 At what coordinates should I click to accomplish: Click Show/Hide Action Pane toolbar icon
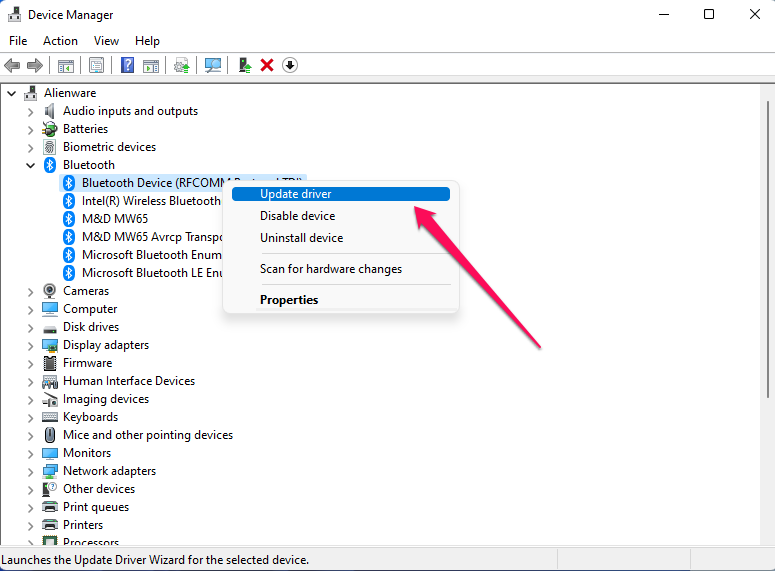point(151,65)
